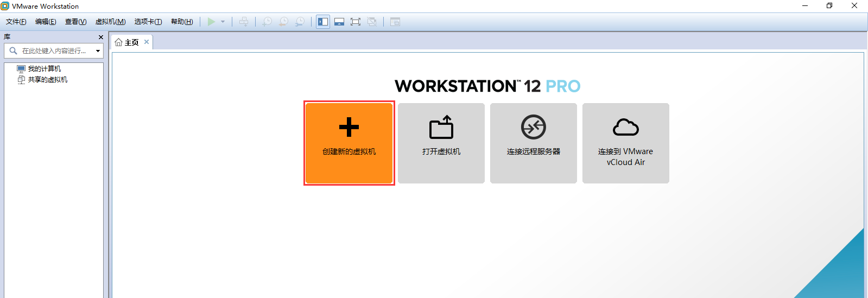Click the console view toolbar icon
Viewport: 868px width, 298px height.
[x=395, y=22]
